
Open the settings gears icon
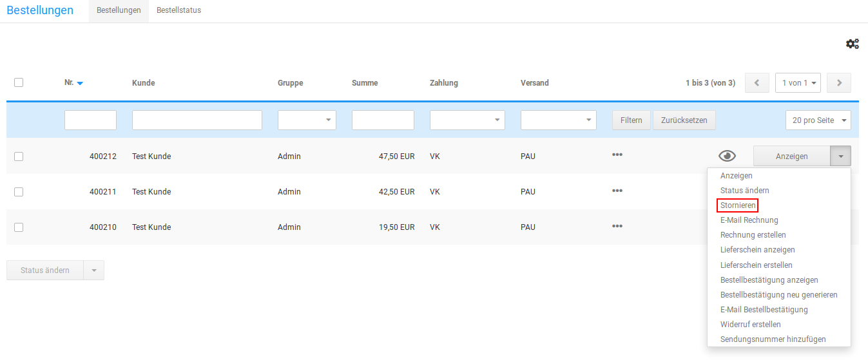click(852, 44)
